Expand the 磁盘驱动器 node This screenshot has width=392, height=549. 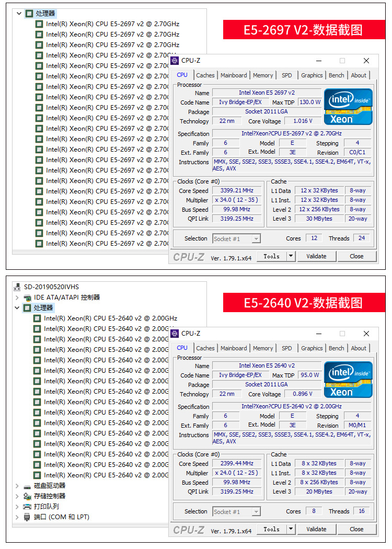pos(17,486)
